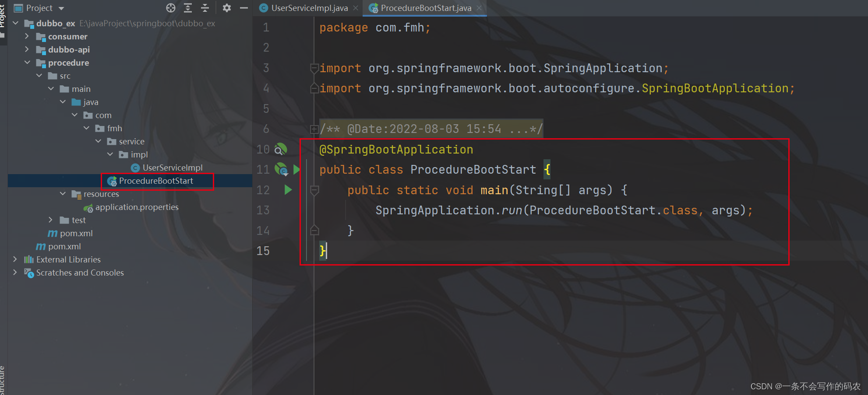Open the Project panel options gear icon

pos(226,8)
